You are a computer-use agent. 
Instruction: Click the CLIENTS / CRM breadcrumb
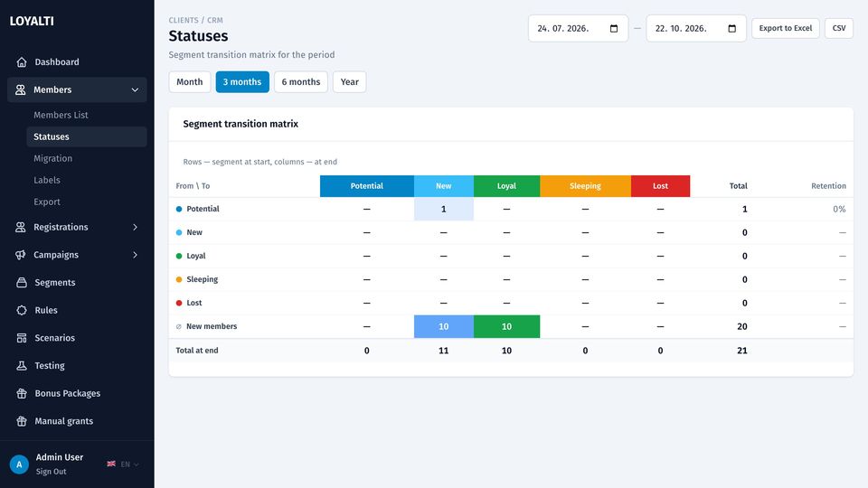coord(196,20)
